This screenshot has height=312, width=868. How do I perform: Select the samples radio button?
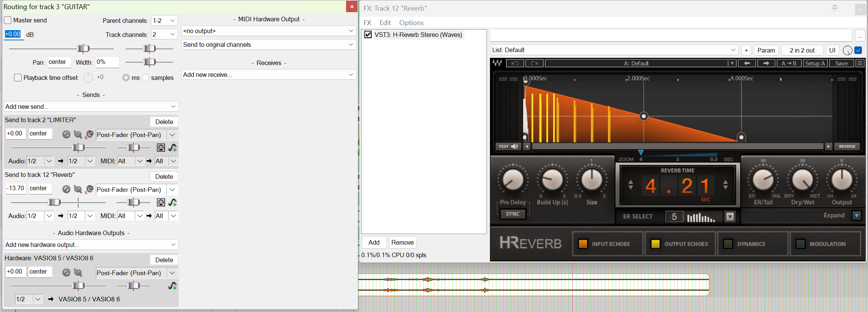145,78
